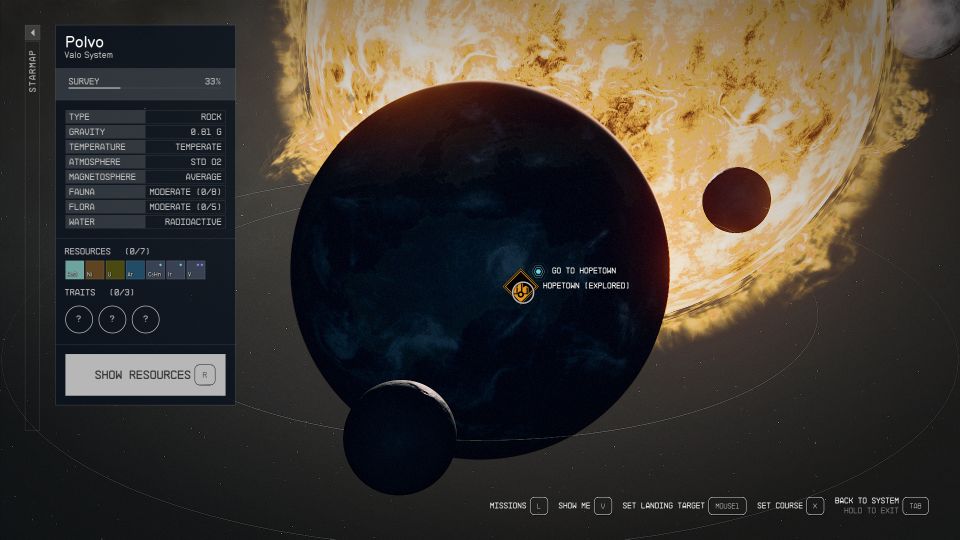Click the Temperature Temperate row
The width and height of the screenshot is (960, 540).
click(145, 147)
